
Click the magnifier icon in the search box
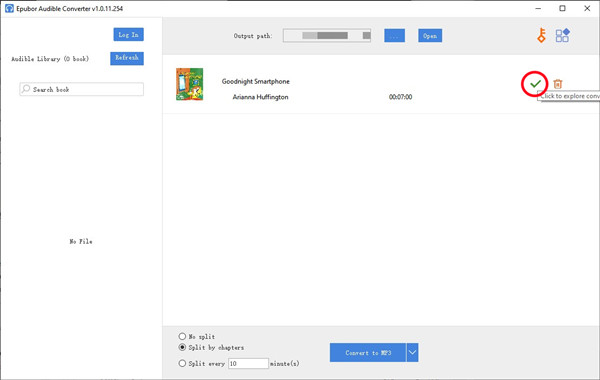tap(26, 89)
